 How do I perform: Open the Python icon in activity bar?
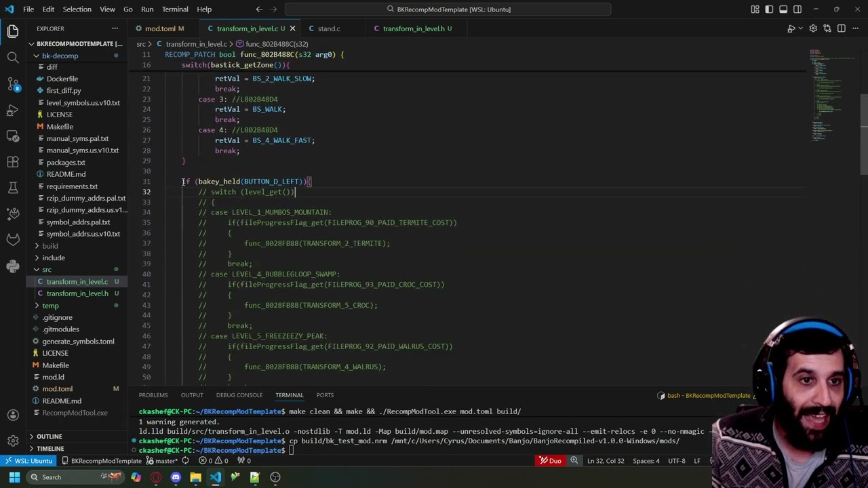[x=13, y=266]
